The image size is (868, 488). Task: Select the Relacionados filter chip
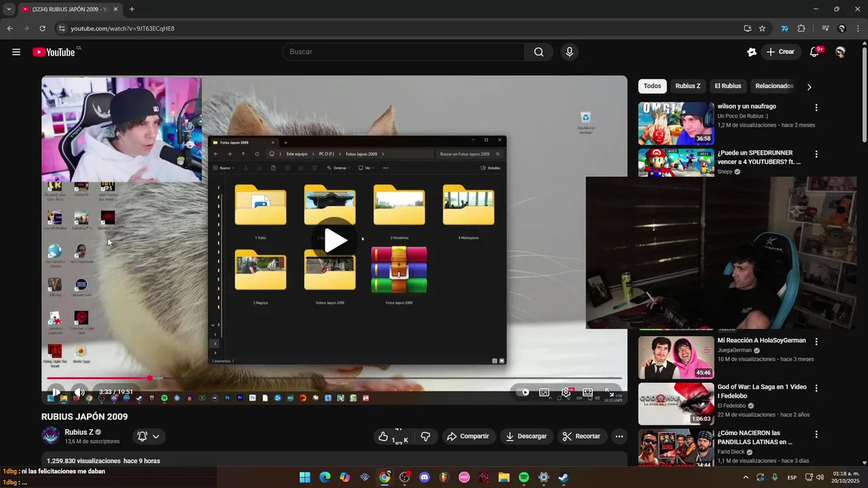(774, 86)
